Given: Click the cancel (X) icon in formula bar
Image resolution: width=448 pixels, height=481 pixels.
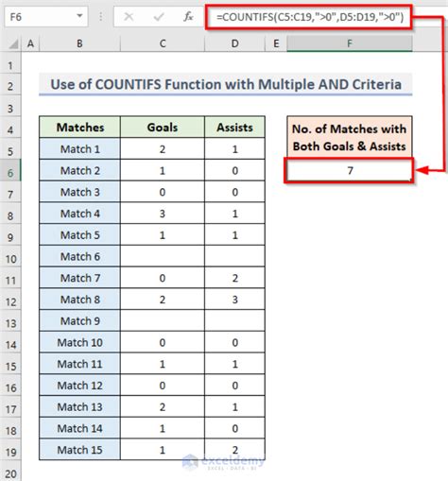Looking at the screenshot, I should 129,16.
